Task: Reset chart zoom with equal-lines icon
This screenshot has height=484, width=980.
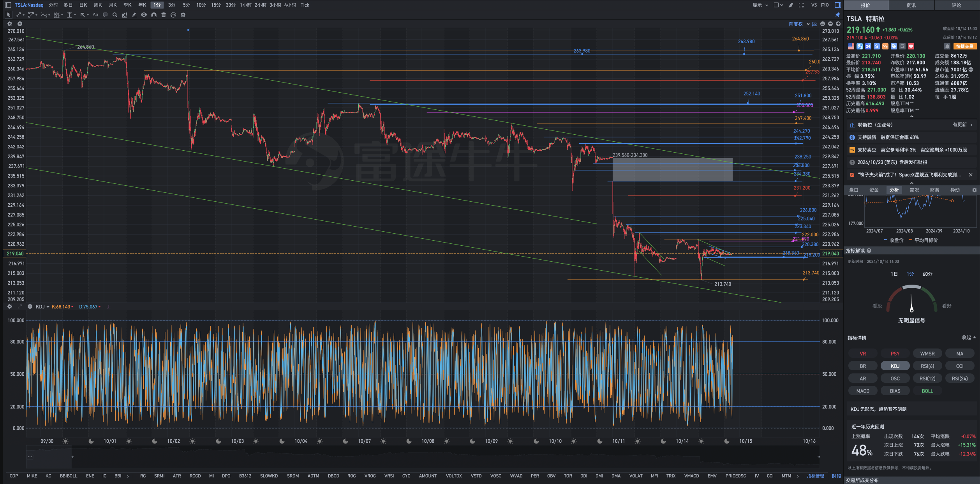Action: (x=823, y=24)
